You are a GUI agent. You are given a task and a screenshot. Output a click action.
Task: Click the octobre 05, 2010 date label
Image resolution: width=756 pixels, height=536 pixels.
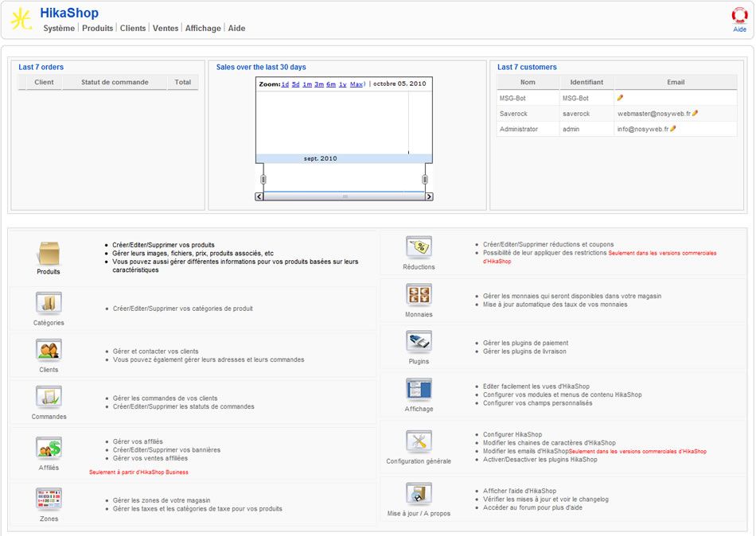(x=399, y=84)
